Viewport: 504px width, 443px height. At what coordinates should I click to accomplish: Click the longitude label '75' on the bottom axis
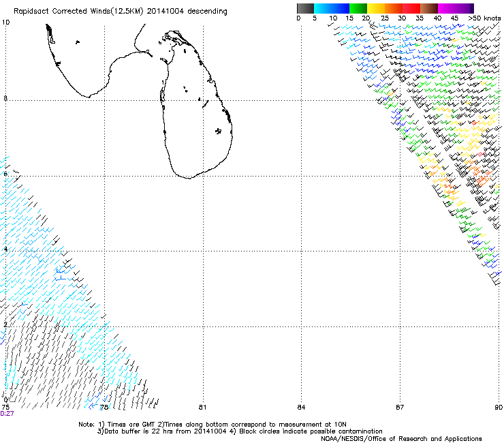coord(5,408)
